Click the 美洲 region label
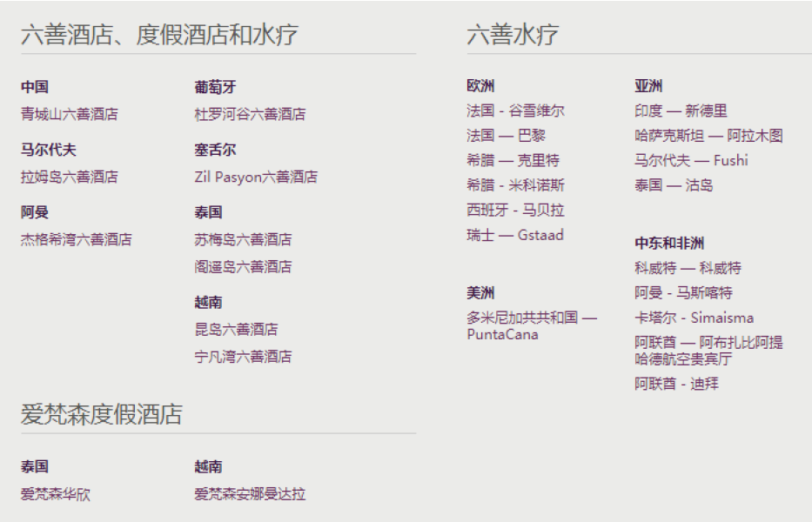This screenshot has height=522, width=812. (480, 293)
